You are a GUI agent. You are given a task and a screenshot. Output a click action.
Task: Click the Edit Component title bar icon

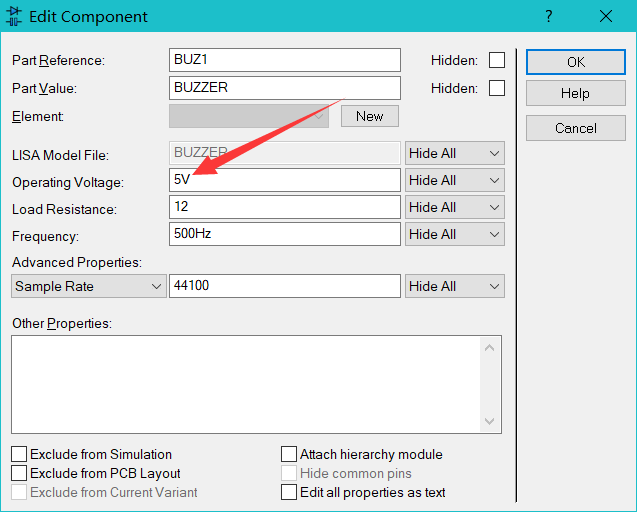[x=13, y=16]
